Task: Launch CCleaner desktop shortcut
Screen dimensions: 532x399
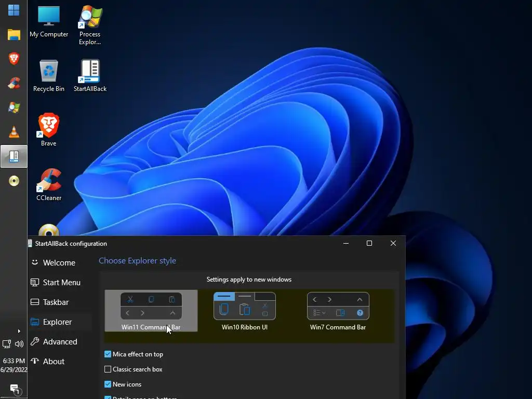Action: coord(48,184)
